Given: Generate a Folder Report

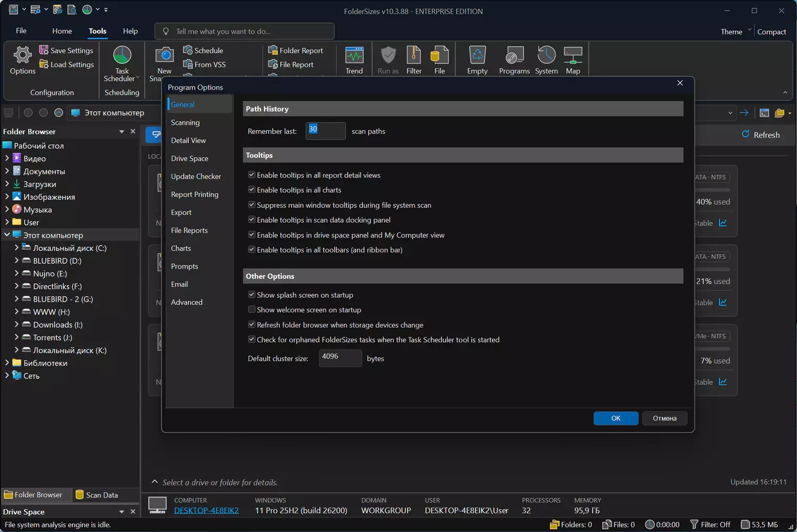Looking at the screenshot, I should [x=295, y=50].
